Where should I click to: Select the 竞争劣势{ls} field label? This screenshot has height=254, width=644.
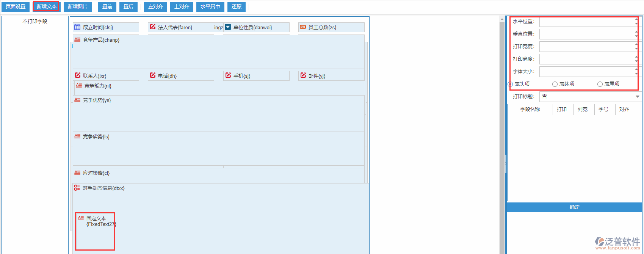pos(96,136)
